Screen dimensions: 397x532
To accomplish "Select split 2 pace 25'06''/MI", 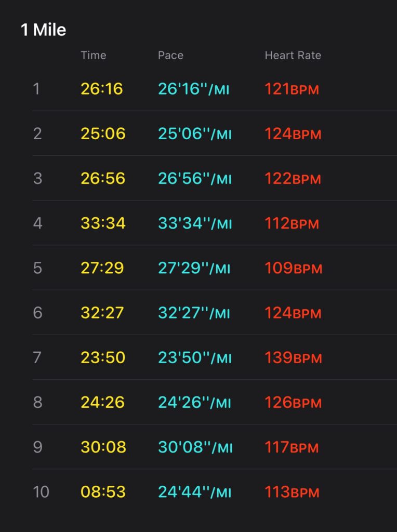I will [x=195, y=134].
